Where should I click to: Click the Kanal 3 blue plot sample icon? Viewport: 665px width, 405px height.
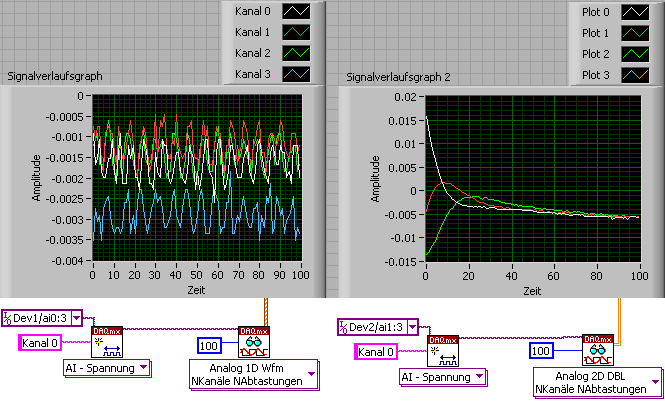pos(296,74)
